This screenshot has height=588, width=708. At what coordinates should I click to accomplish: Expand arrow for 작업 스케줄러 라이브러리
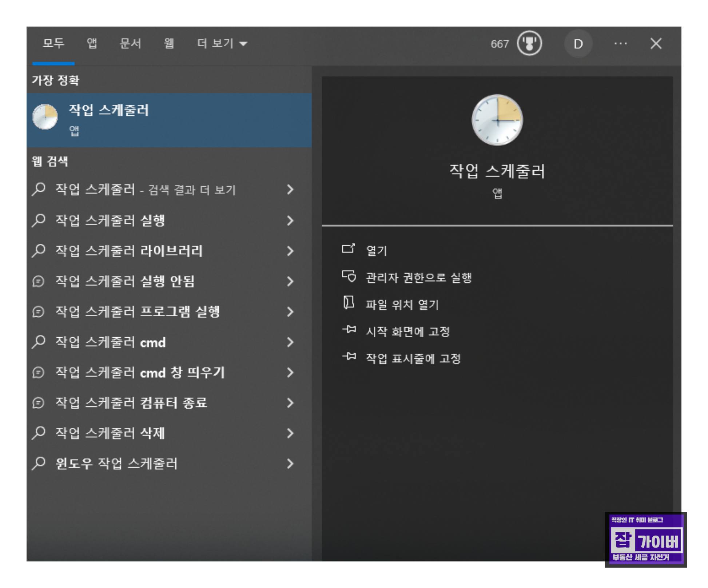[290, 251]
